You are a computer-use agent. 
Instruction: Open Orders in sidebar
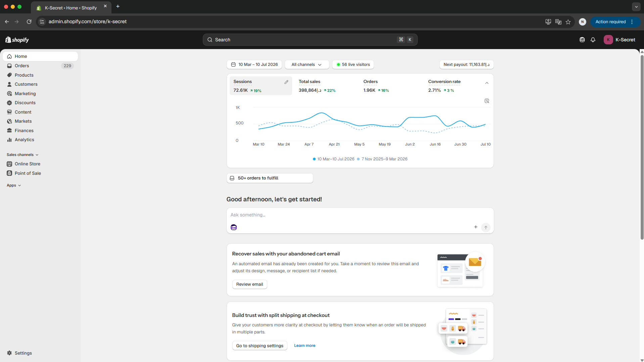40,66
